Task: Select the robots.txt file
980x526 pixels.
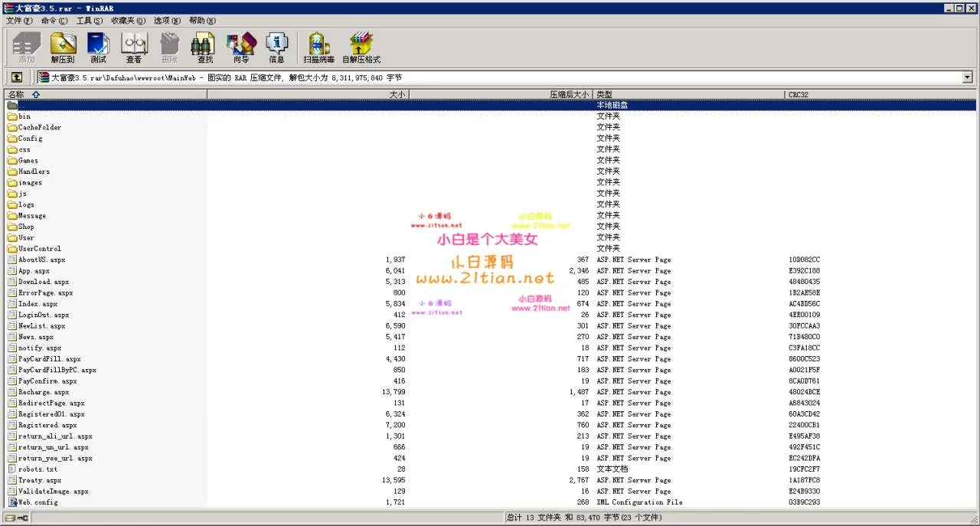Action: click(x=38, y=469)
